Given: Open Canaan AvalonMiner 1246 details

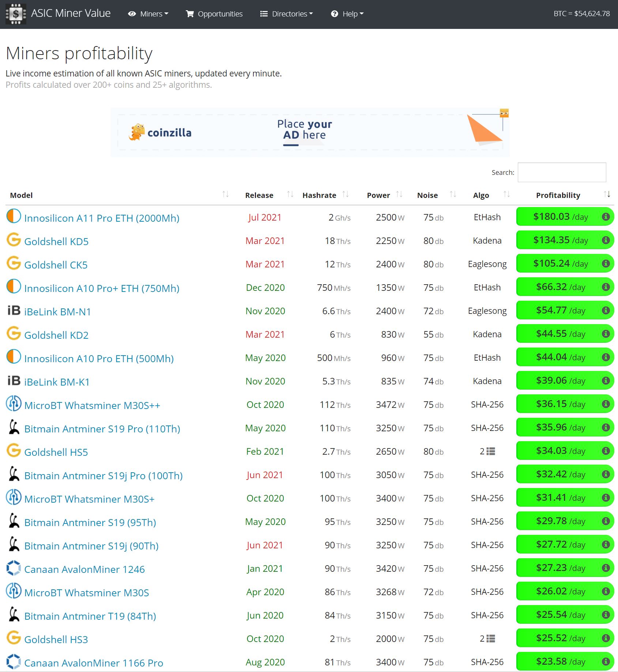Looking at the screenshot, I should tap(84, 569).
